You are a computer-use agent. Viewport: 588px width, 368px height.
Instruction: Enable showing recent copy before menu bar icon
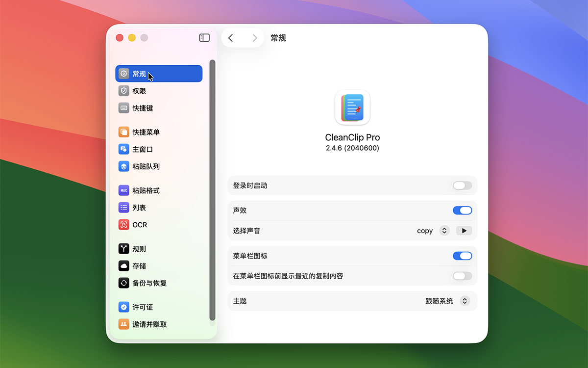[x=462, y=276]
